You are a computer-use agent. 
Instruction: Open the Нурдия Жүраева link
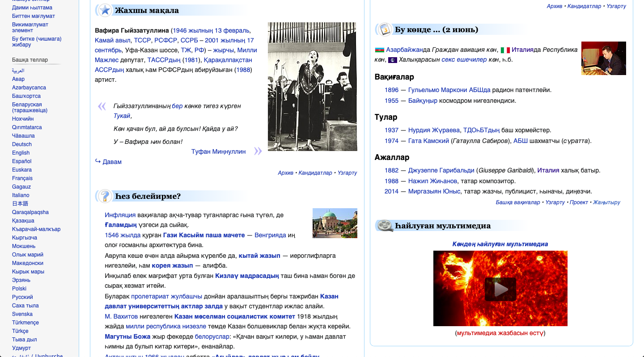(434, 130)
